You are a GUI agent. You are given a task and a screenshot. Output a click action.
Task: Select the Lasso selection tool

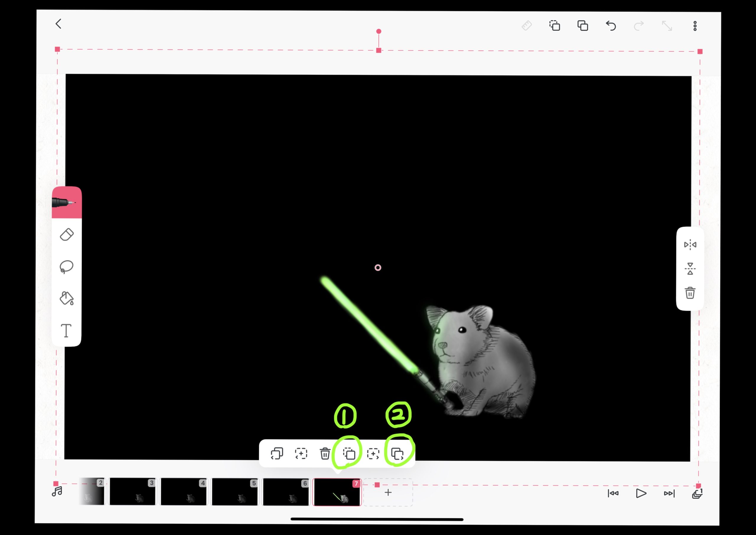pos(66,267)
